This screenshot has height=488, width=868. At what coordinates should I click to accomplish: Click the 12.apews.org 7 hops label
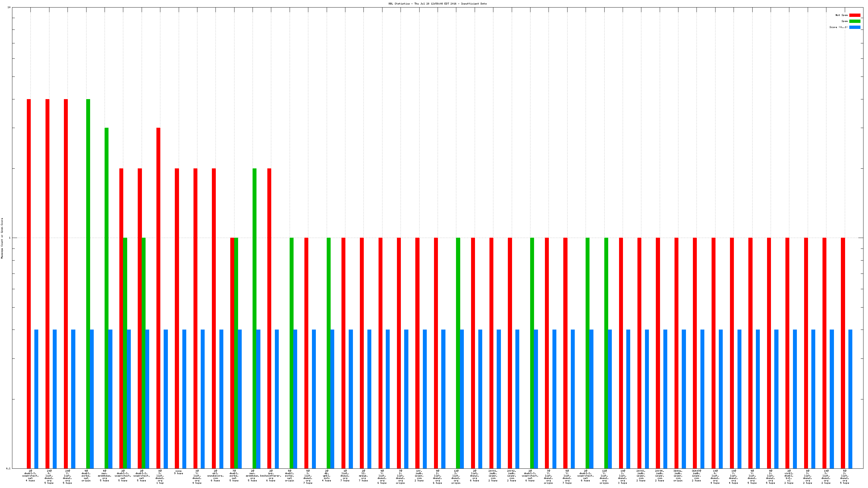(363, 476)
